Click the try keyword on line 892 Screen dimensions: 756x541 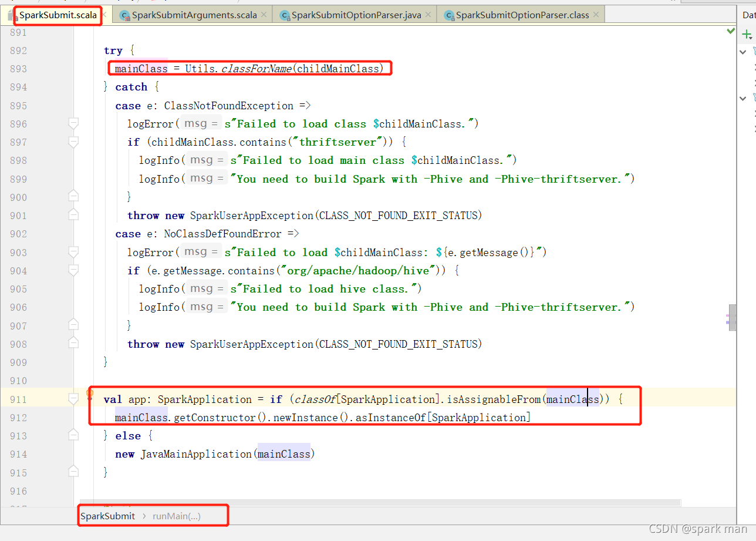[x=113, y=51]
